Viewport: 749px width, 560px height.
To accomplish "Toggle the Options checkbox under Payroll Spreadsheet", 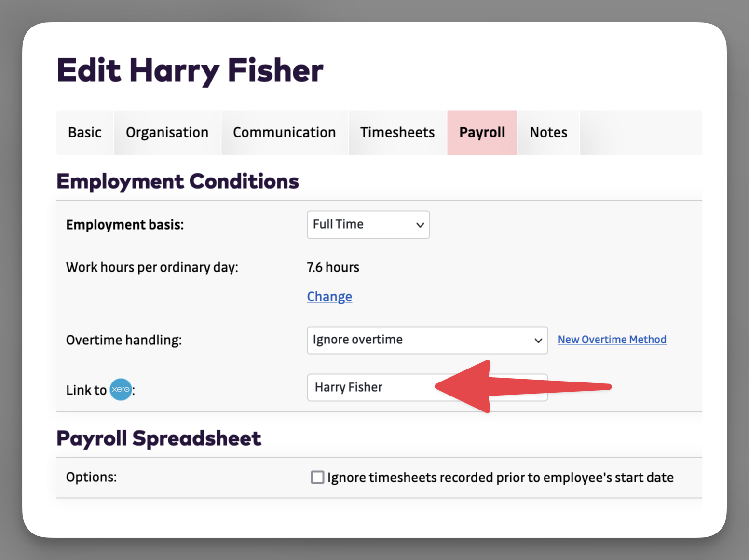I will tap(317, 477).
